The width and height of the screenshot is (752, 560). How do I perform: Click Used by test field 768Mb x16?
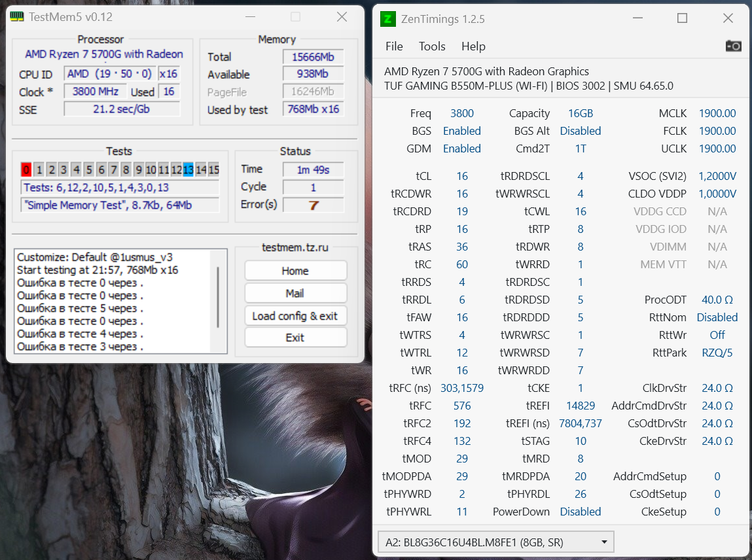[313, 109]
